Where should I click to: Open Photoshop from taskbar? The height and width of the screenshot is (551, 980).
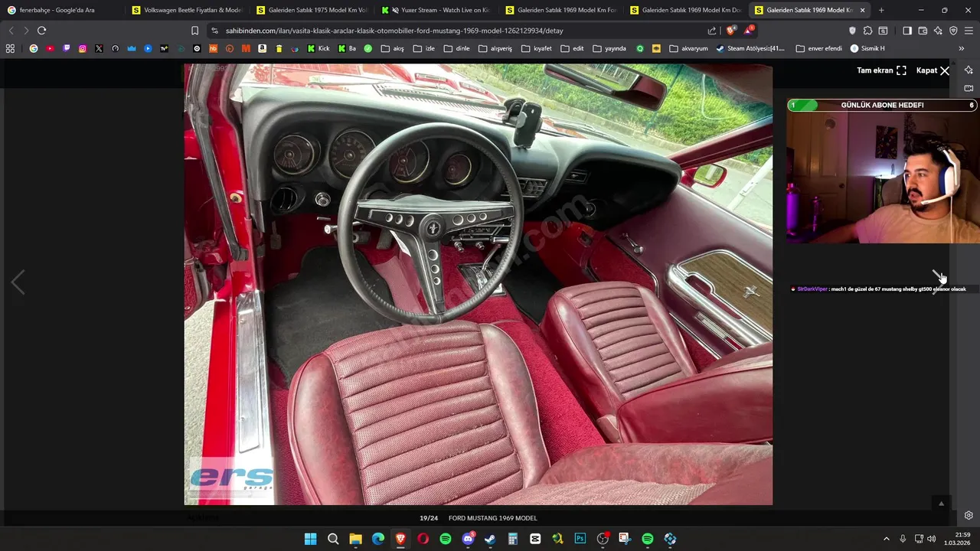pos(580,539)
